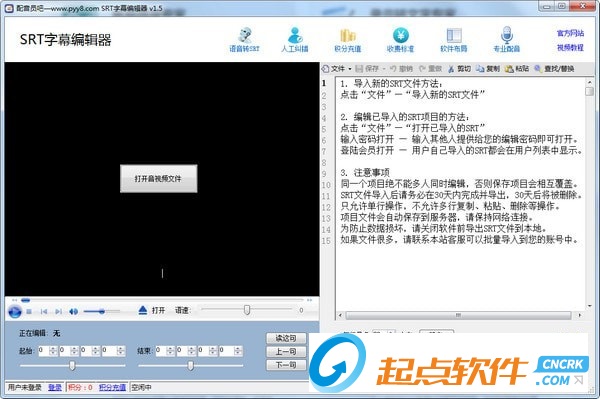Image resolution: width=600 pixels, height=399 pixels.
Task: Click the line 项目文件会自动保存到服务器
Action: pos(437,217)
